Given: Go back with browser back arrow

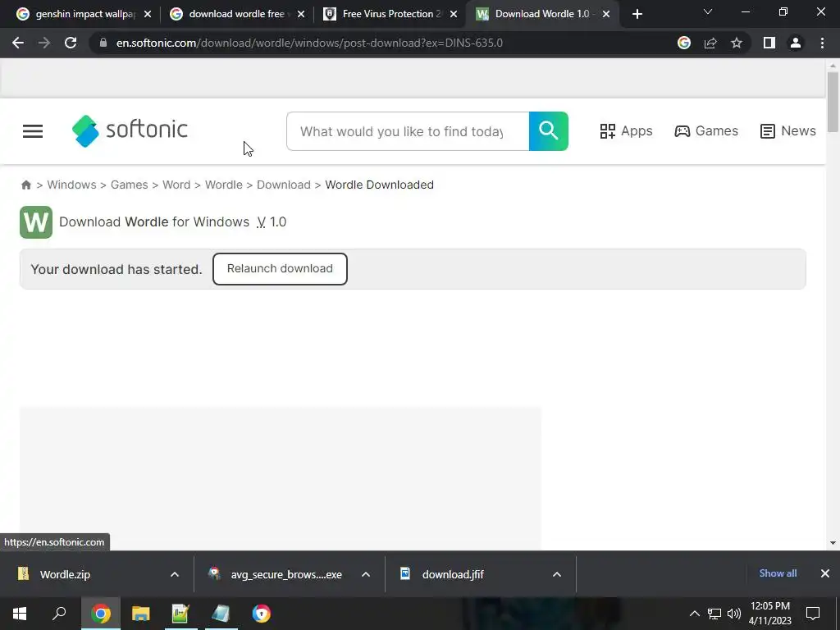Looking at the screenshot, I should 18,43.
